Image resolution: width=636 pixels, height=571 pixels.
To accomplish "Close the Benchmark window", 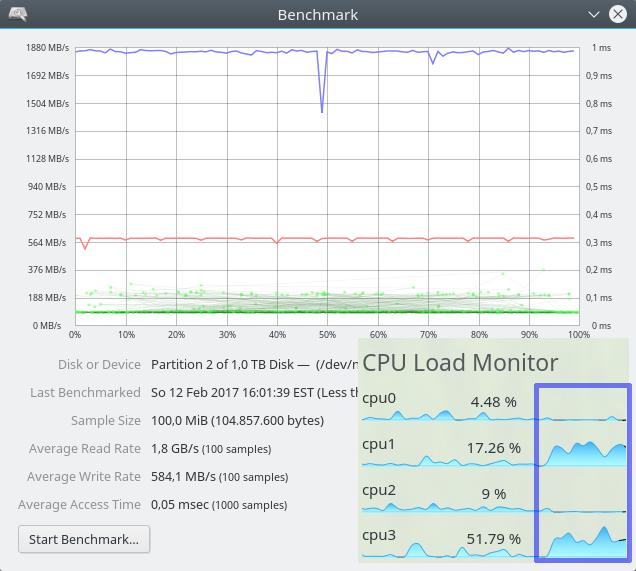I will pyautogui.click(x=618, y=15).
